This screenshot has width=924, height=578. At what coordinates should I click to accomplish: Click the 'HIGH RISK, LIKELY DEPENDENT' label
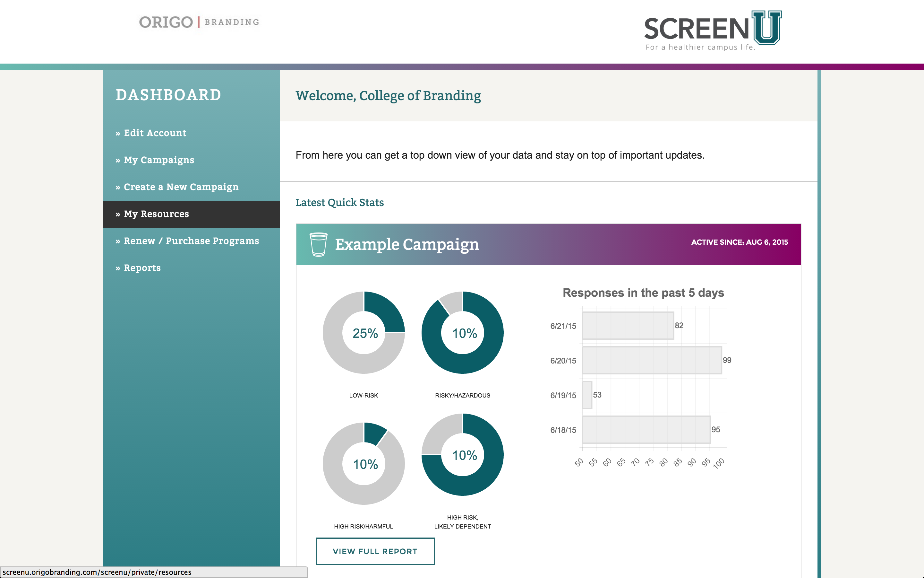click(x=463, y=522)
